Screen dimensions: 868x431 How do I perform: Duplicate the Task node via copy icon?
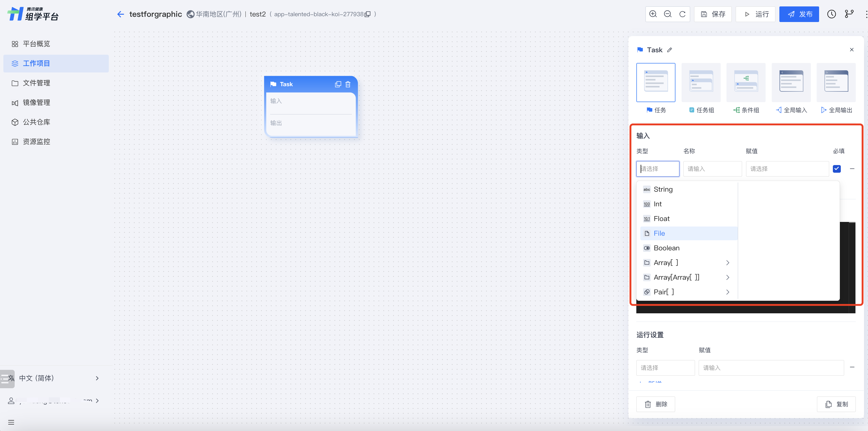(x=338, y=84)
